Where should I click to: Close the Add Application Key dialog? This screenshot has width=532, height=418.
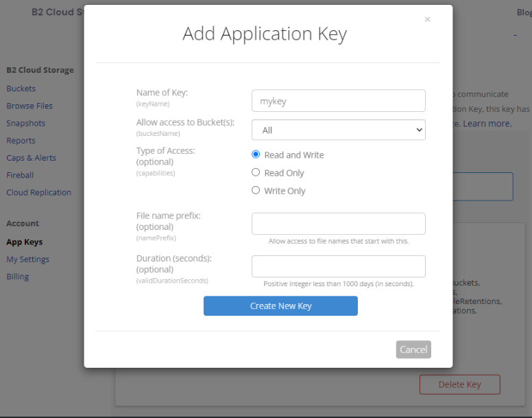427,19
